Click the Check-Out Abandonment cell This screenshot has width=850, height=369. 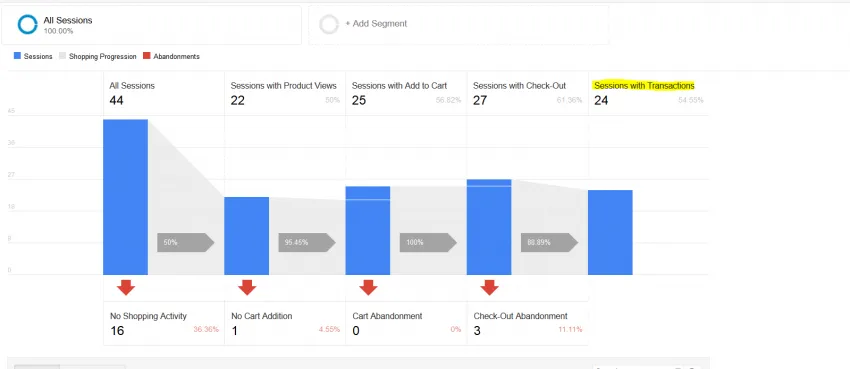tap(527, 323)
